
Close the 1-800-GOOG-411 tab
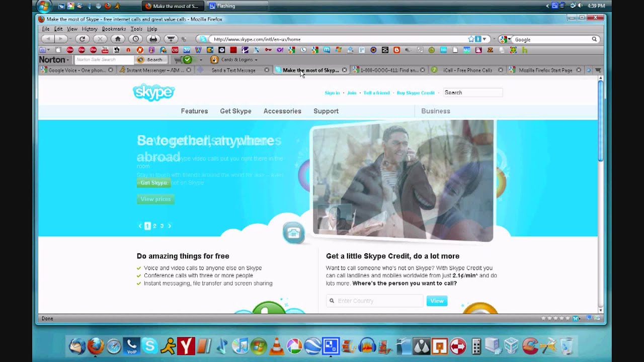[422, 70]
